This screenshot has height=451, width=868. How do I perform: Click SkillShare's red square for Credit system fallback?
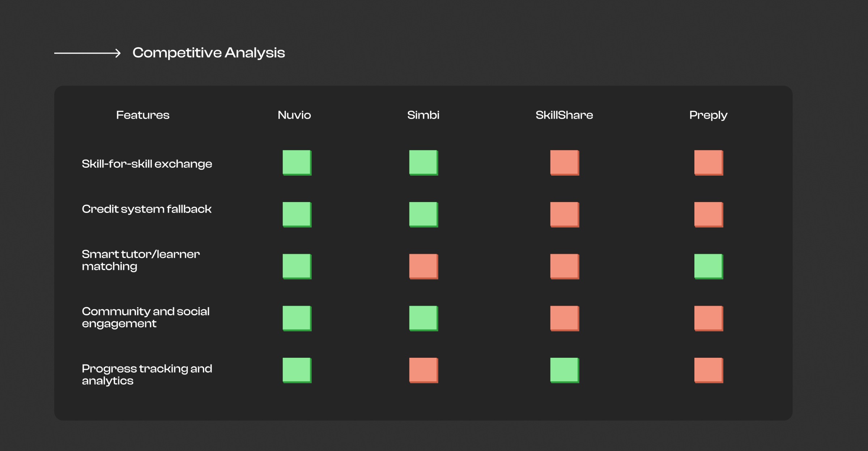click(x=565, y=215)
